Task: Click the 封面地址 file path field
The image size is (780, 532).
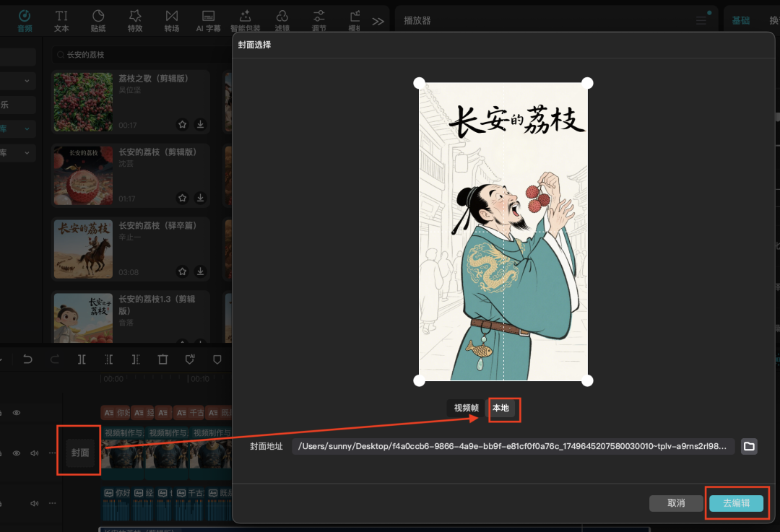Action: (513, 446)
